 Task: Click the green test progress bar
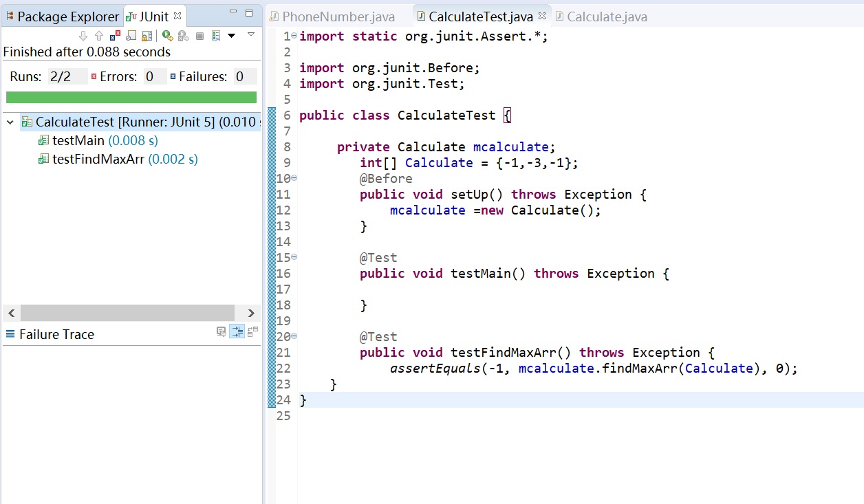(131, 97)
